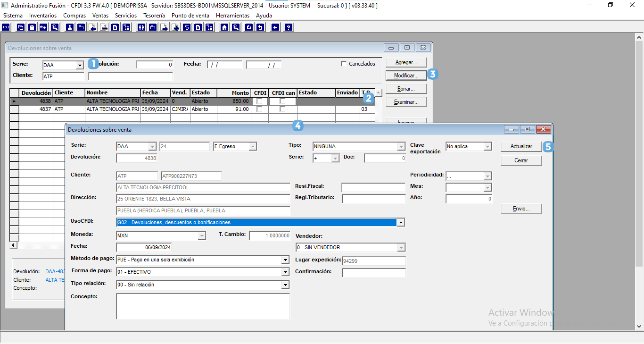Open the Punto de venta menu
Screen dimensions: 644x344
190,16
